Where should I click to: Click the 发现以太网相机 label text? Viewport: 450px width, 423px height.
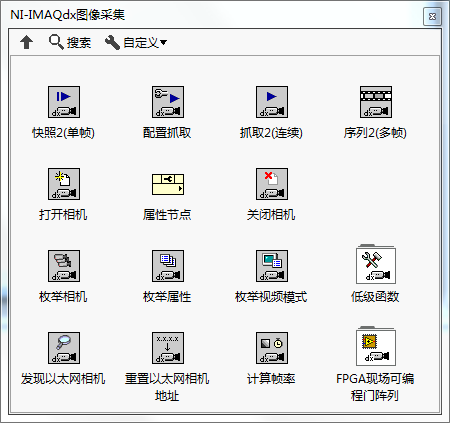pyautogui.click(x=63, y=378)
